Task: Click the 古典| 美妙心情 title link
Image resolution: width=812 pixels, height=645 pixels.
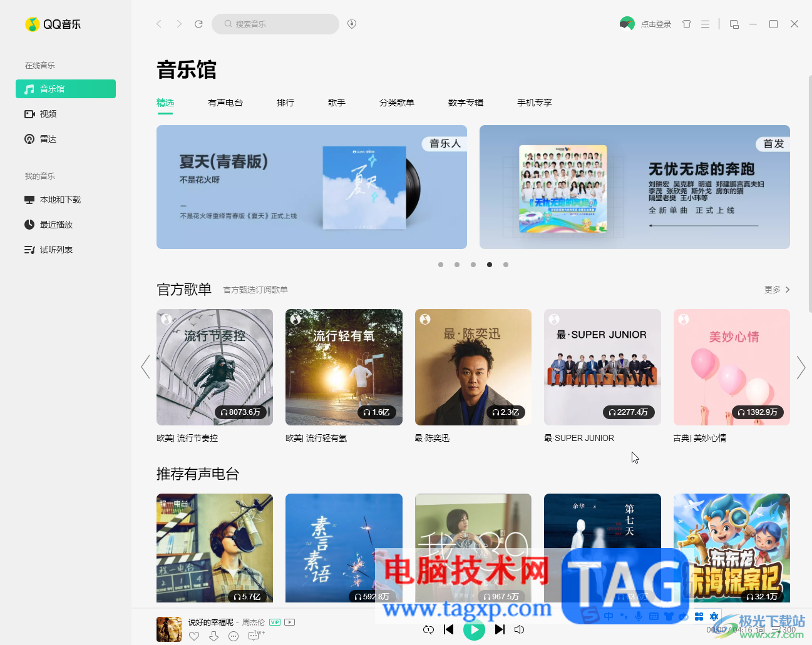Action: [700, 438]
